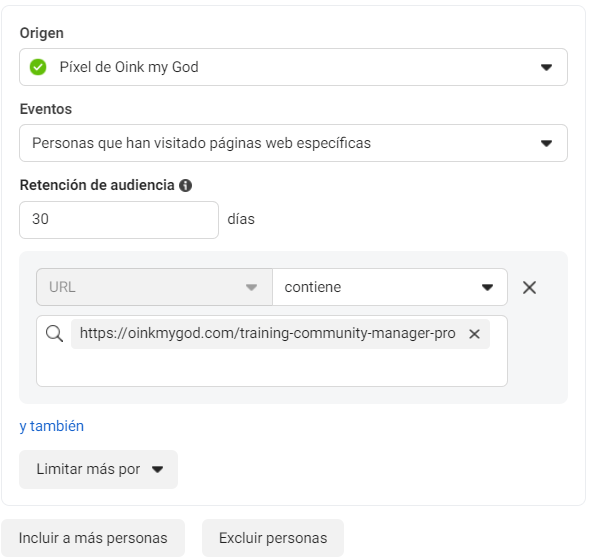
Task: Open the Eventos dropdown for visited pages
Action: [x=293, y=143]
